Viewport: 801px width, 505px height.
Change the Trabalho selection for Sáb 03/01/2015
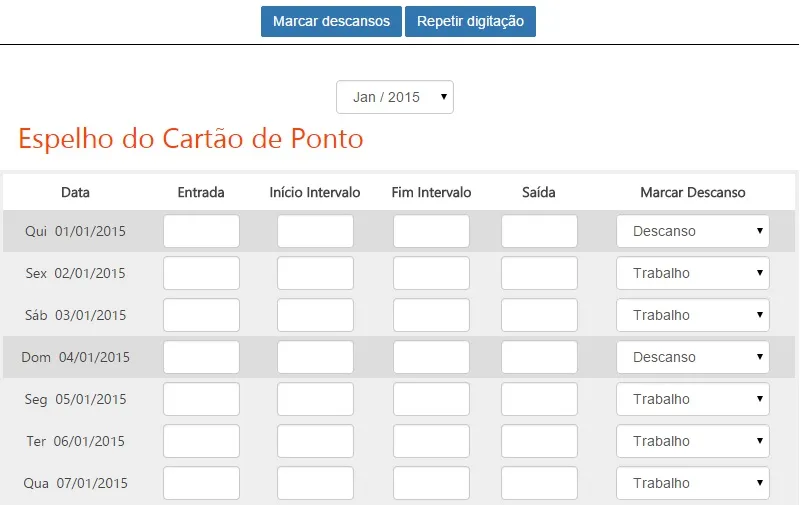coord(693,315)
